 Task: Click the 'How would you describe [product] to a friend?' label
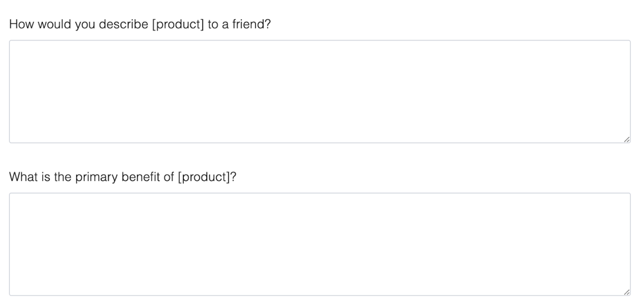140,24
